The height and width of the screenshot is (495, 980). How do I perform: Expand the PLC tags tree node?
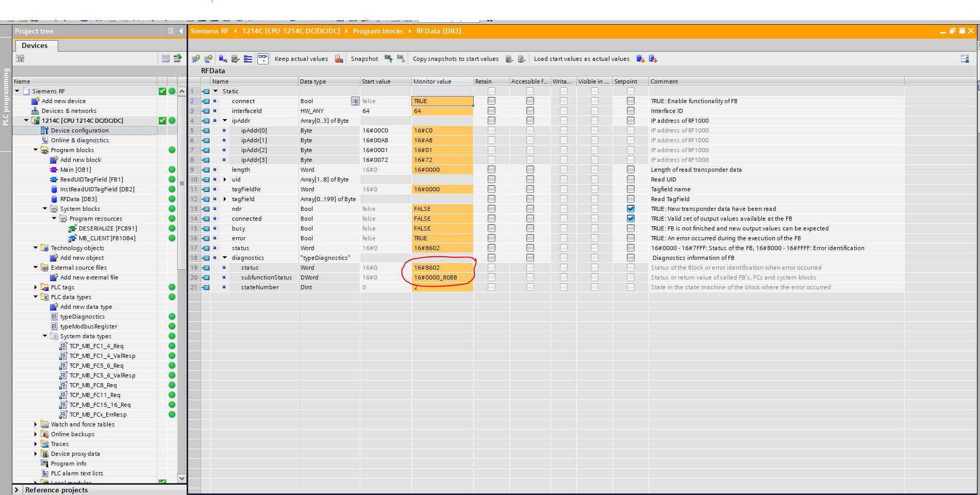click(36, 287)
